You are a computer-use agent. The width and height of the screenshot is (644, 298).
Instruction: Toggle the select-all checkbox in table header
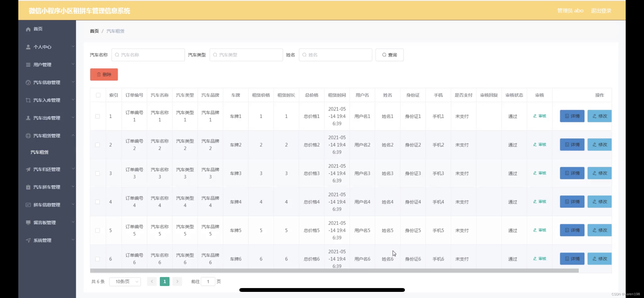click(x=98, y=95)
